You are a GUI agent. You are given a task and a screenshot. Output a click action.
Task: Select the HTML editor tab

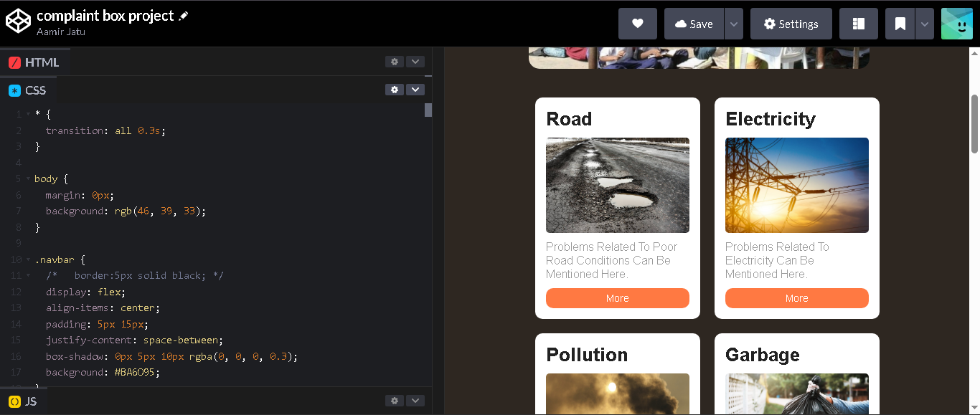[x=34, y=62]
